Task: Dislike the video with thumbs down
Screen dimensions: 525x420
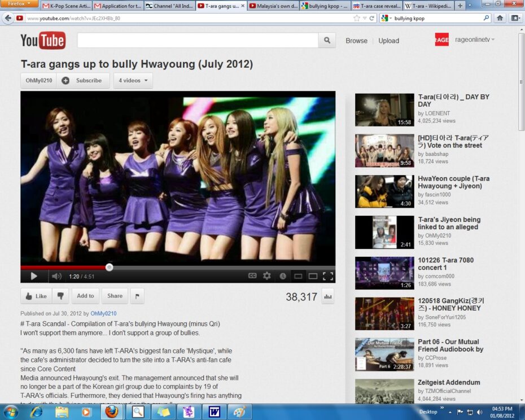Action: [x=60, y=296]
